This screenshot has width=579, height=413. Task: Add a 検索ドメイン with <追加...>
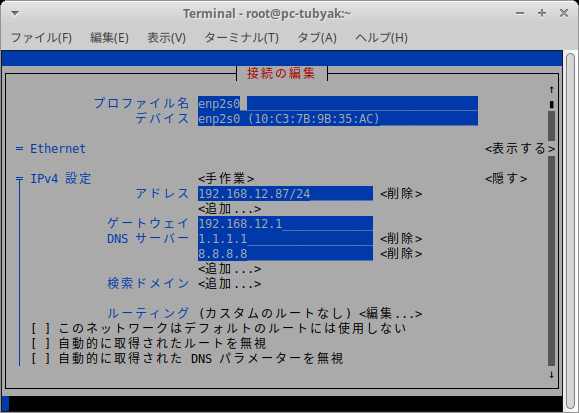coord(230,284)
